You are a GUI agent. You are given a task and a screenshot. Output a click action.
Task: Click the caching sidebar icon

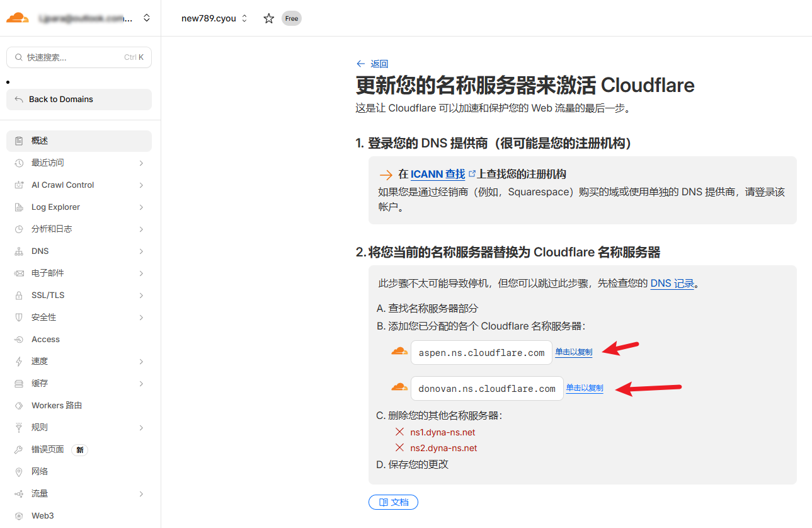point(19,384)
